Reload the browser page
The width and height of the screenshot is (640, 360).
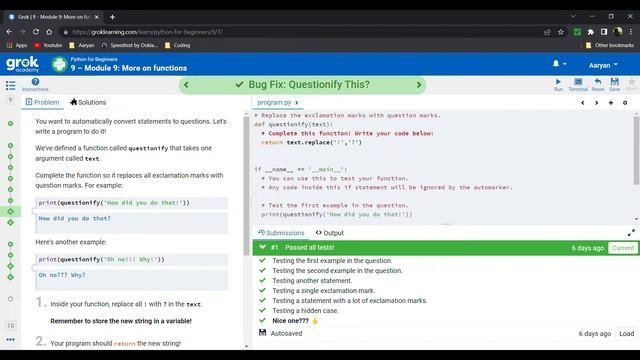[36, 32]
